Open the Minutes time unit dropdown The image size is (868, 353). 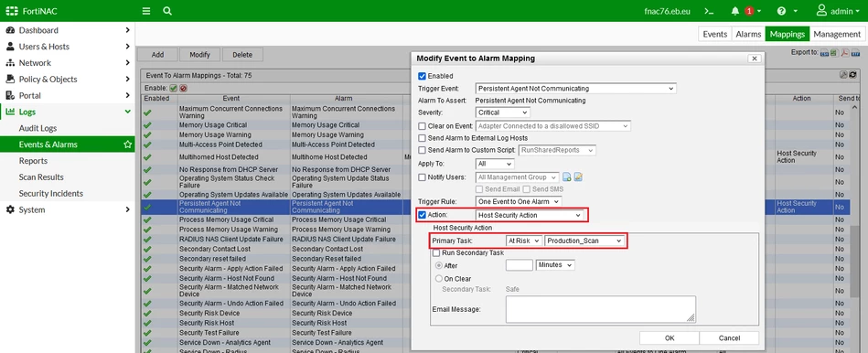point(555,265)
